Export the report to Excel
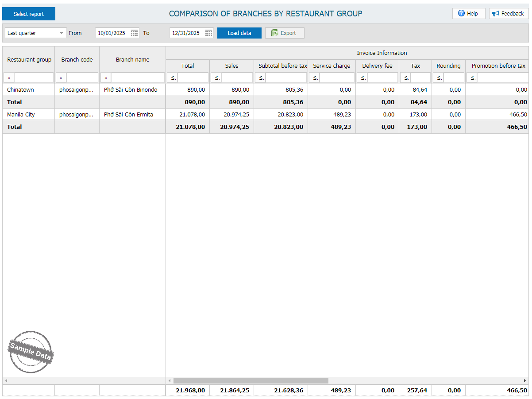 pos(284,33)
